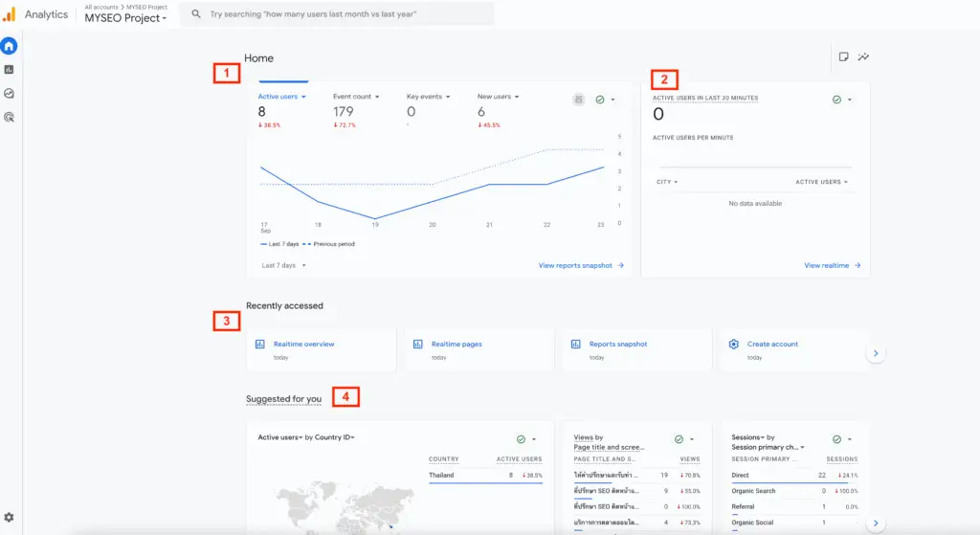The width and height of the screenshot is (980, 535).
Task: Click check icon on Sessions card
Action: coord(836,439)
